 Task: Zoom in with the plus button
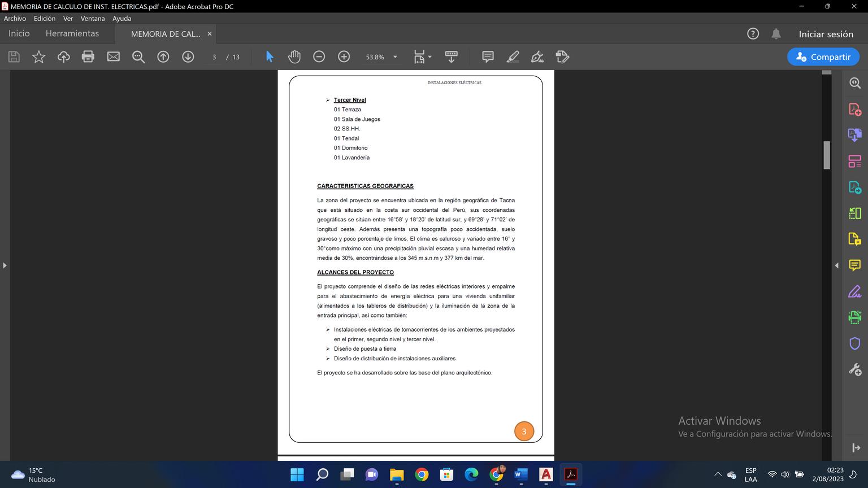pos(344,56)
